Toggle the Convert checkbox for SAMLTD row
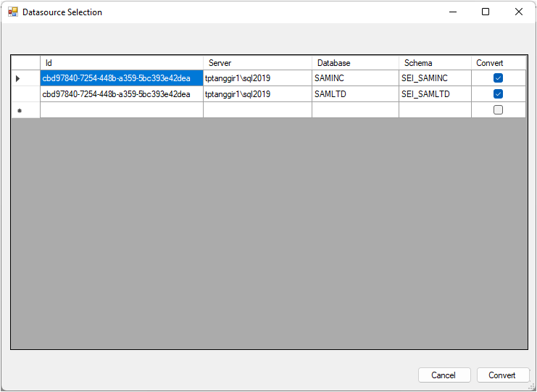 498,94
